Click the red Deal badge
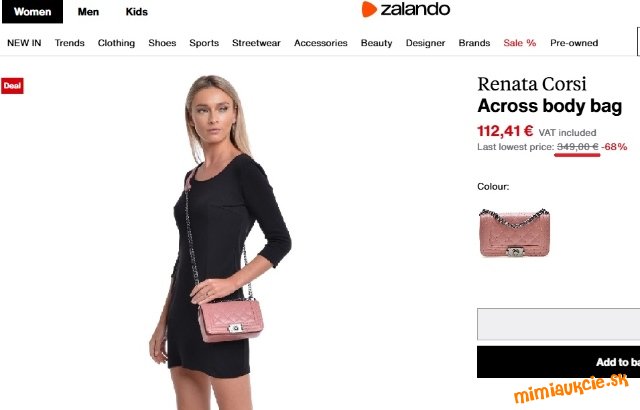This screenshot has height=410, width=640. [12, 86]
